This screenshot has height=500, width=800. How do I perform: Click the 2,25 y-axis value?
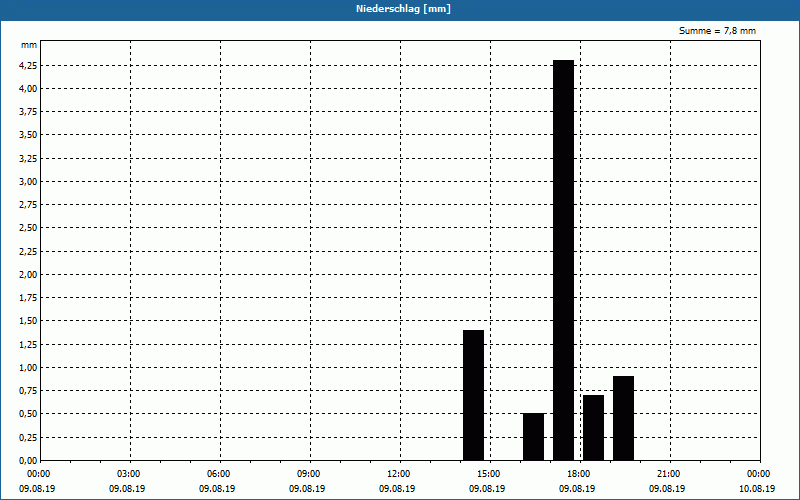tap(28, 252)
